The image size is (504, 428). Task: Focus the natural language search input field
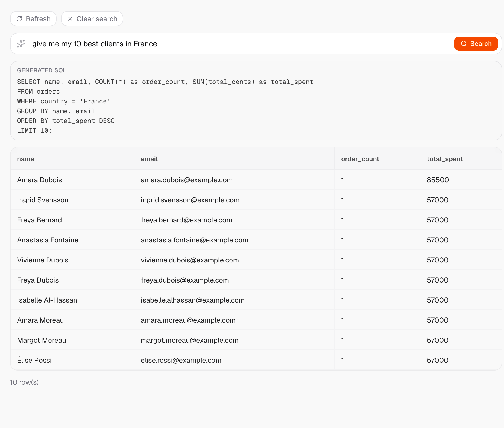click(x=238, y=44)
